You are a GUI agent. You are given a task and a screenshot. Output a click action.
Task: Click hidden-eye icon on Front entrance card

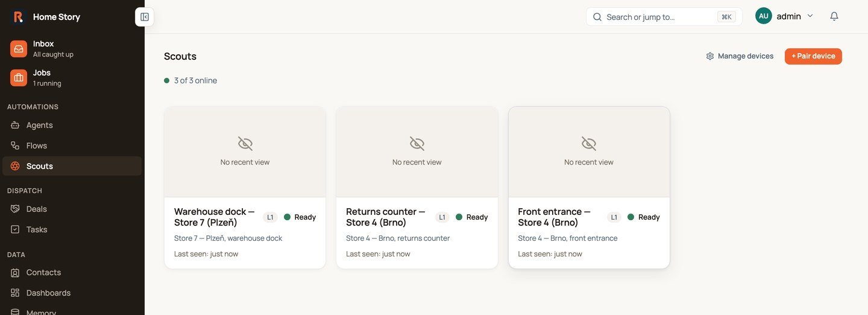coord(589,144)
